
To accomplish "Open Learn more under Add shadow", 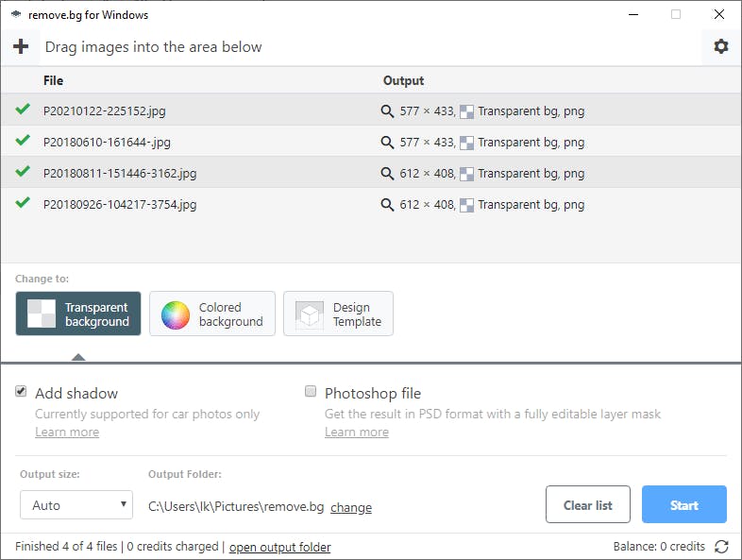I will pos(67,432).
